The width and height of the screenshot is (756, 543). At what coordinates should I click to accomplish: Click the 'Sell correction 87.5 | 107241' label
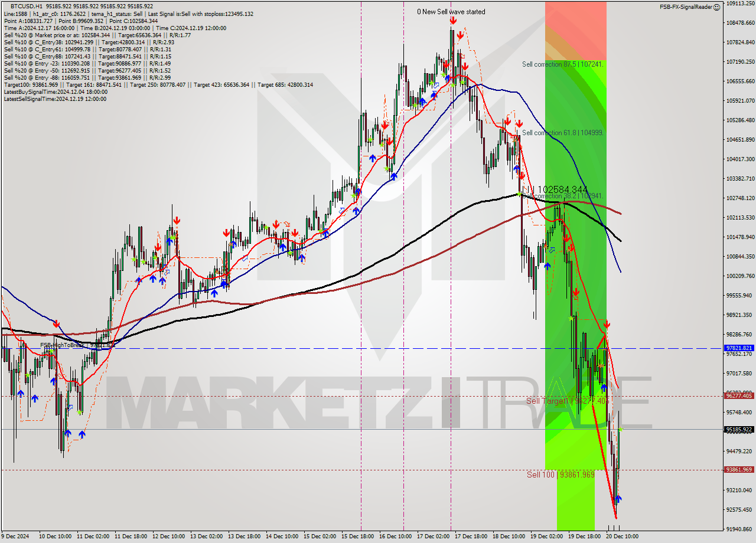(x=563, y=64)
